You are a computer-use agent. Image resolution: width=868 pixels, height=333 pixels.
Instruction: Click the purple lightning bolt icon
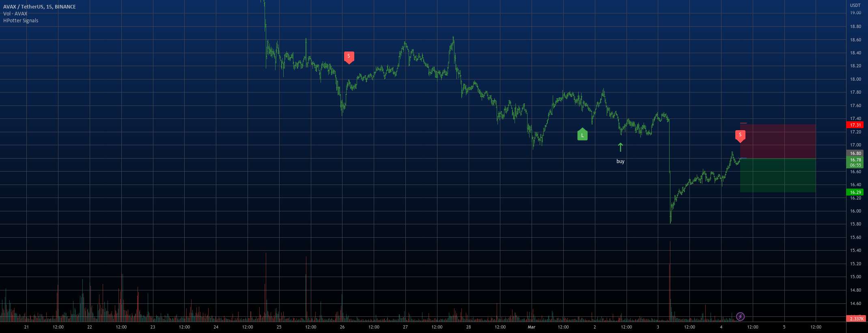(740, 316)
